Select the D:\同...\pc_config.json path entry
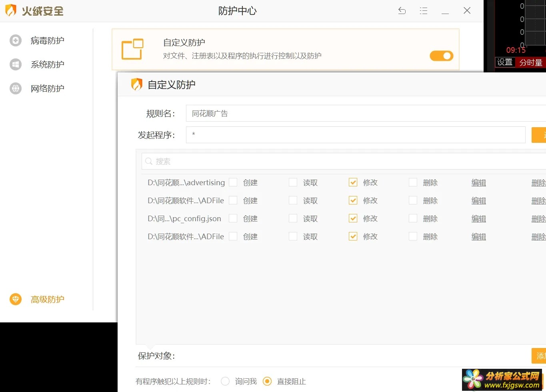This screenshot has width=546, height=392. click(184, 218)
